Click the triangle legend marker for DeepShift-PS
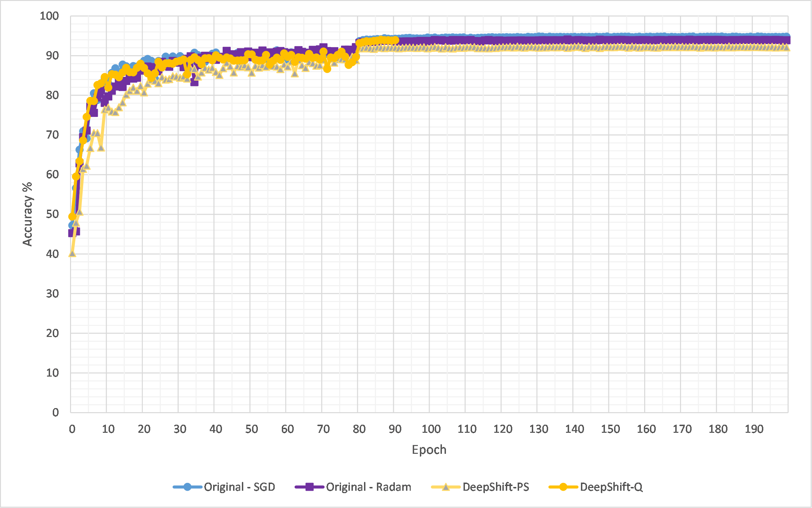 click(x=446, y=487)
